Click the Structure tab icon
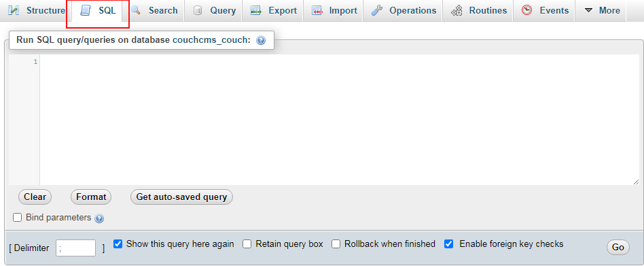 tap(14, 10)
